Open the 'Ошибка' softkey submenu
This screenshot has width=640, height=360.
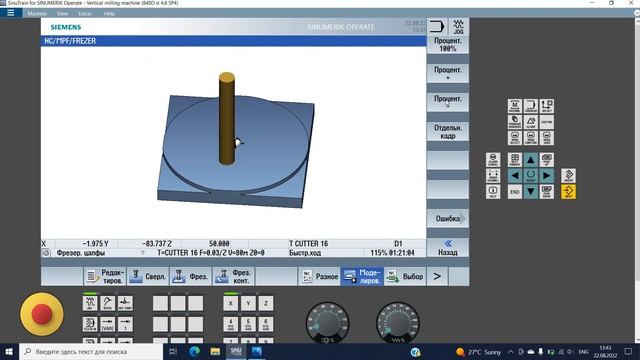coord(448,219)
